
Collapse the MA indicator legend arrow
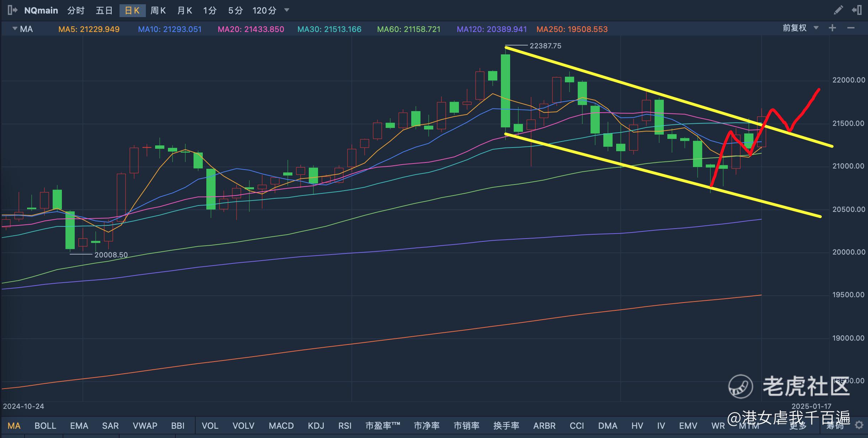click(x=15, y=28)
